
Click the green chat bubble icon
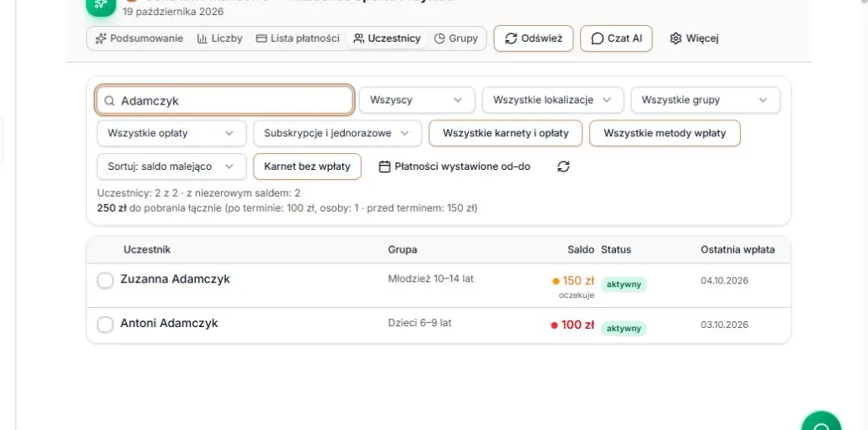tap(822, 423)
